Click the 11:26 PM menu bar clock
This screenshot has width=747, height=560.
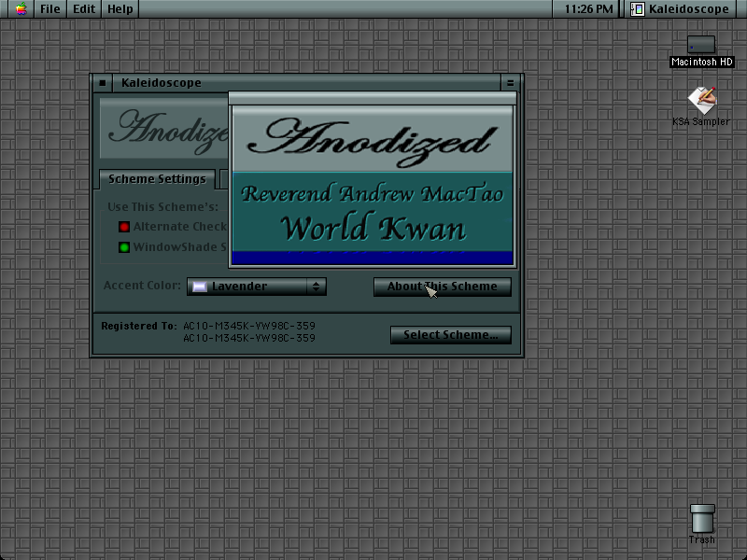pyautogui.click(x=588, y=8)
